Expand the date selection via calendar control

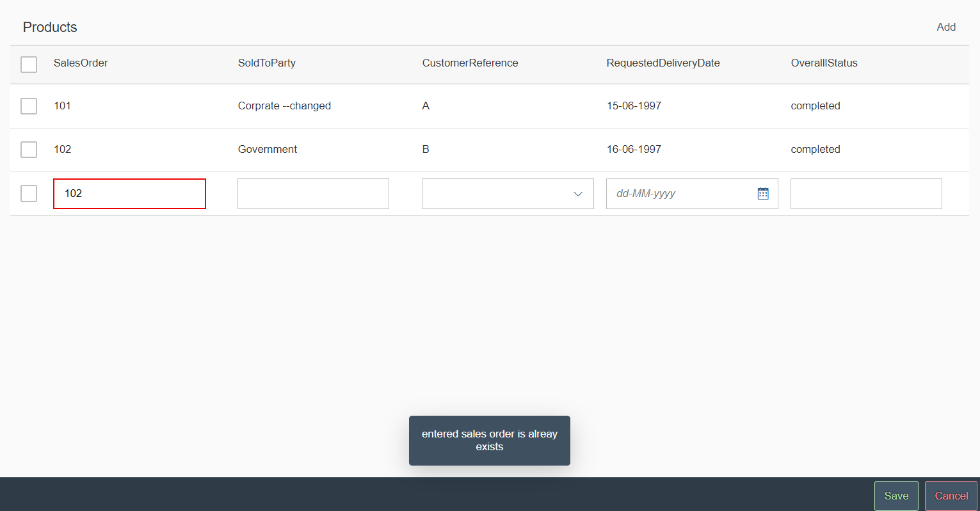[762, 193]
